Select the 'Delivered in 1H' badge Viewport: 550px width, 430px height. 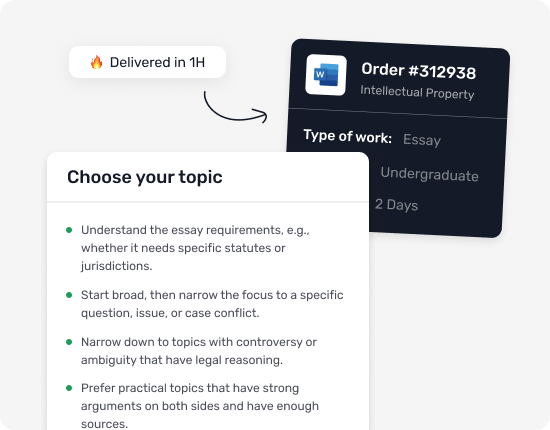(147, 62)
